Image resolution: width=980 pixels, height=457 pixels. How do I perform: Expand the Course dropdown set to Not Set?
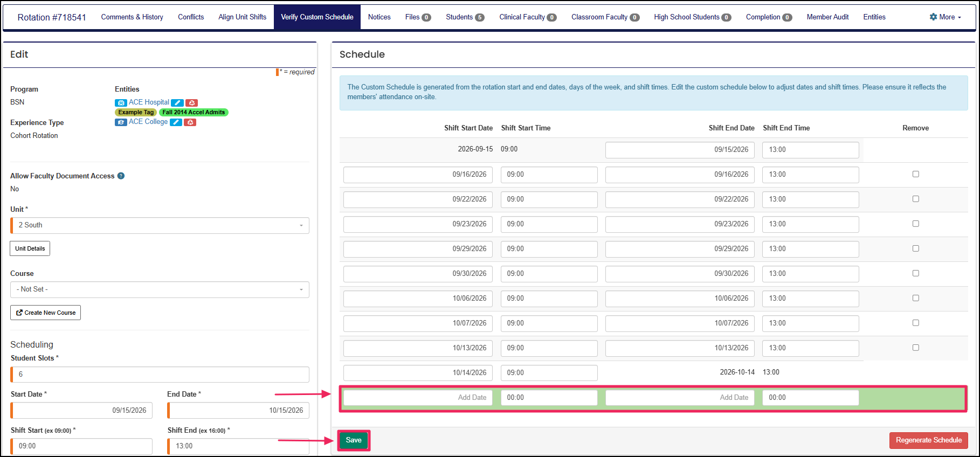click(160, 289)
